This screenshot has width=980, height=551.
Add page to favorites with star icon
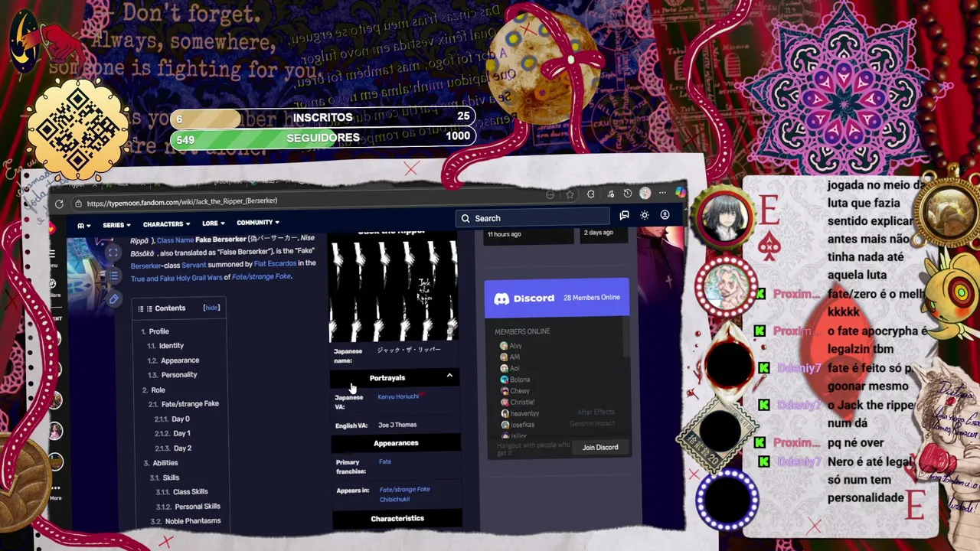tap(570, 194)
